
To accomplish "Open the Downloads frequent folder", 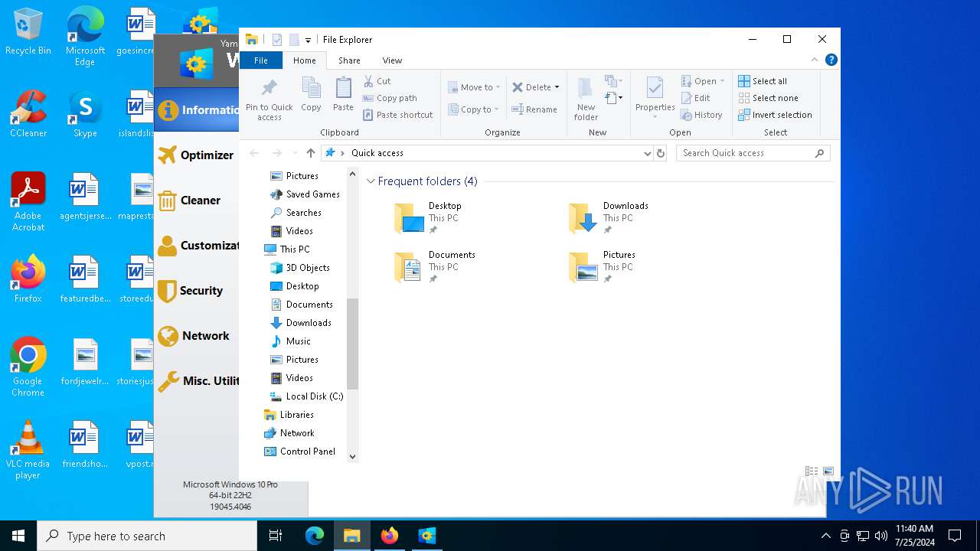I will click(x=609, y=218).
